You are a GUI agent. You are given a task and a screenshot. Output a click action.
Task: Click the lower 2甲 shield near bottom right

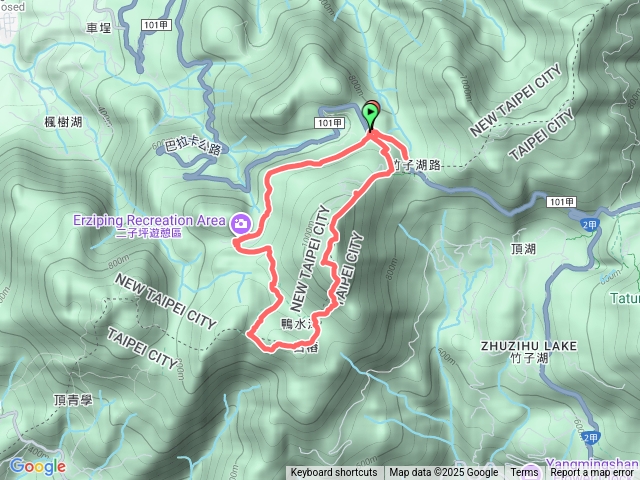point(590,438)
